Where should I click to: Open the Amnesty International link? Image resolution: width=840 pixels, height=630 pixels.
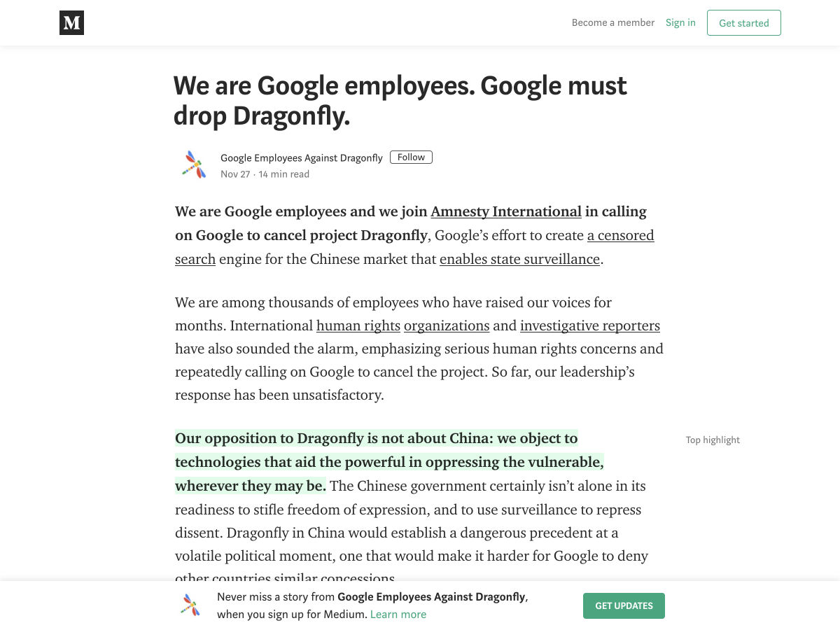pos(506,211)
